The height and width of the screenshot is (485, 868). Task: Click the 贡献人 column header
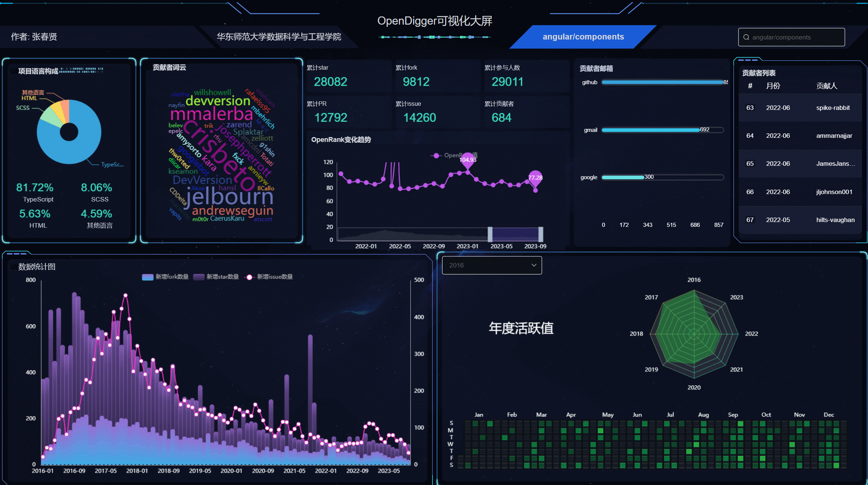point(827,86)
